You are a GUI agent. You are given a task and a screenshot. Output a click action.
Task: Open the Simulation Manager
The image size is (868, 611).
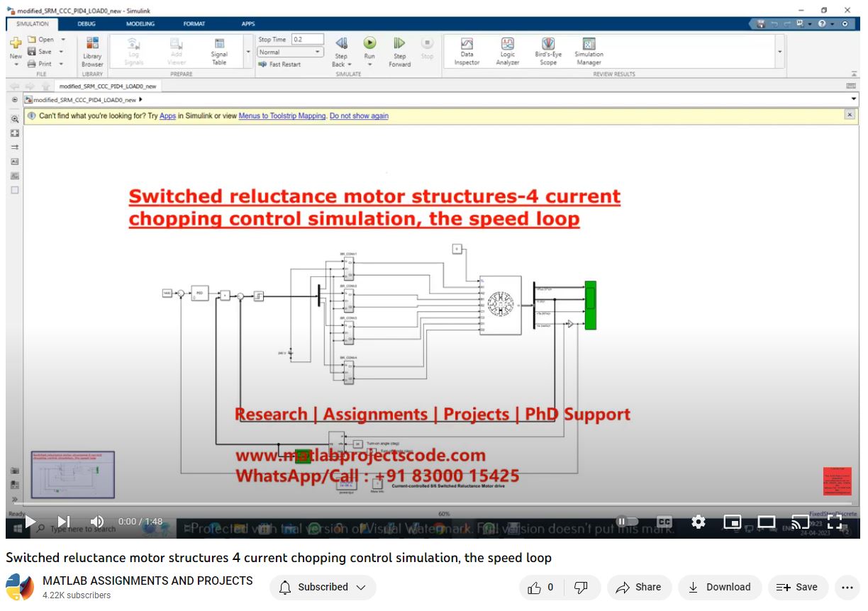[589, 45]
